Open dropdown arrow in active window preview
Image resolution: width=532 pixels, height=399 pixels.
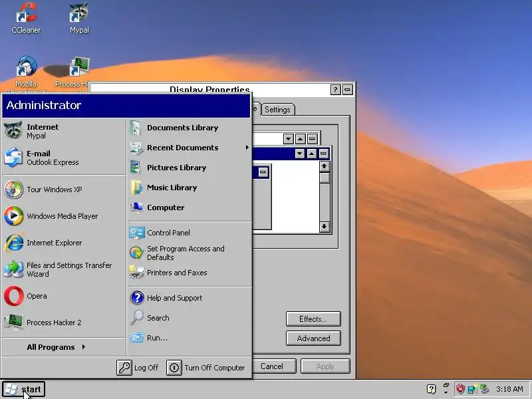click(300, 154)
